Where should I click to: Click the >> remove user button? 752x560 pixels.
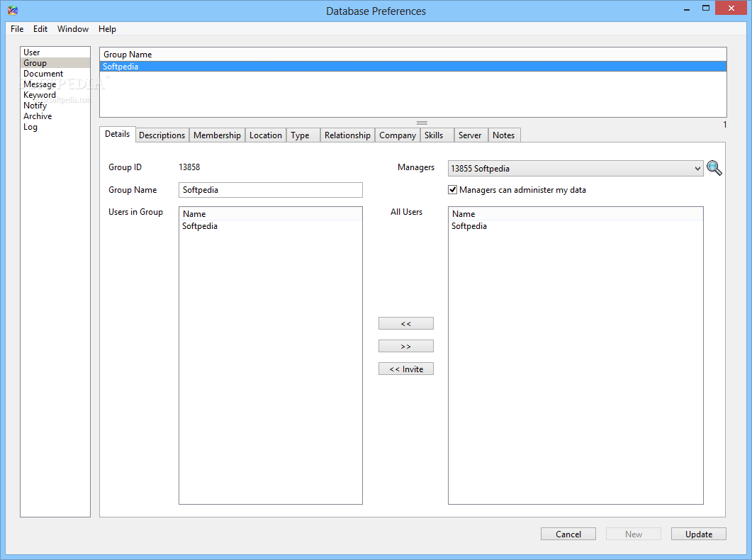[405, 346]
